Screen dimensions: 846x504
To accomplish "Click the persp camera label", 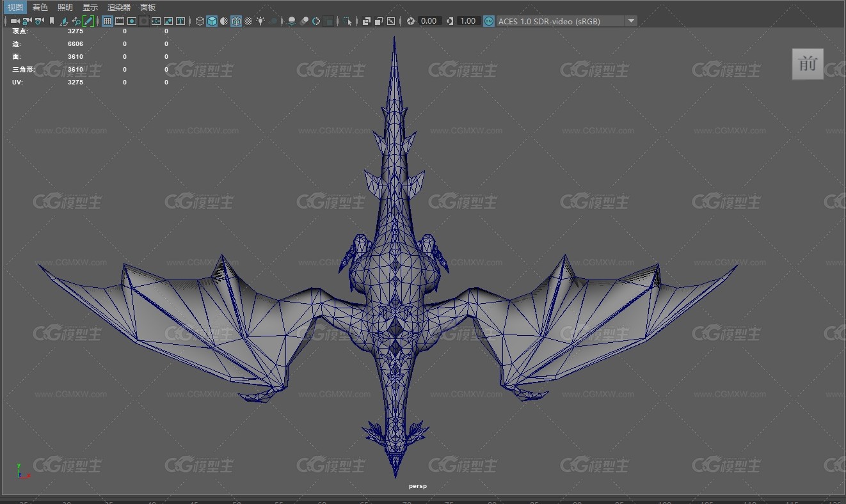I will [x=418, y=486].
